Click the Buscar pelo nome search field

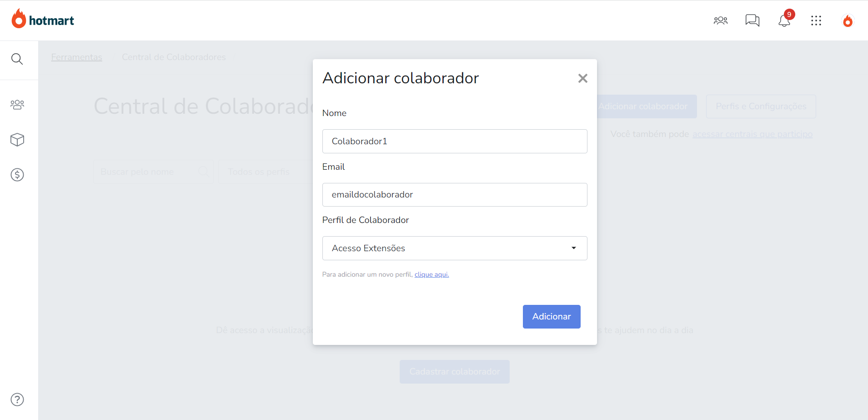(x=153, y=172)
